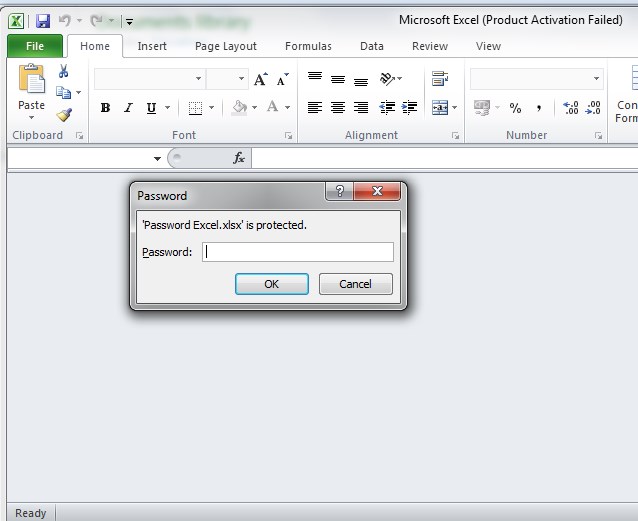Screen dimensions: 638x521
Task: Click the Password input field
Action: click(x=298, y=252)
